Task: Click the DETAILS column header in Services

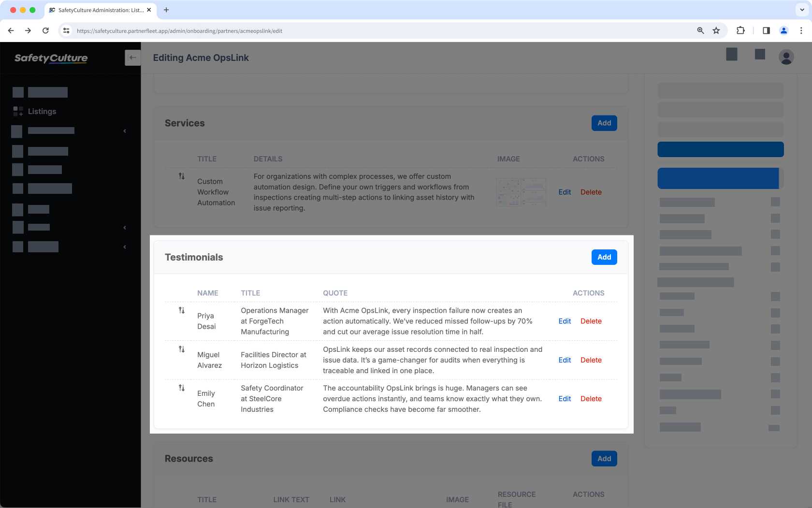Action: (x=268, y=159)
